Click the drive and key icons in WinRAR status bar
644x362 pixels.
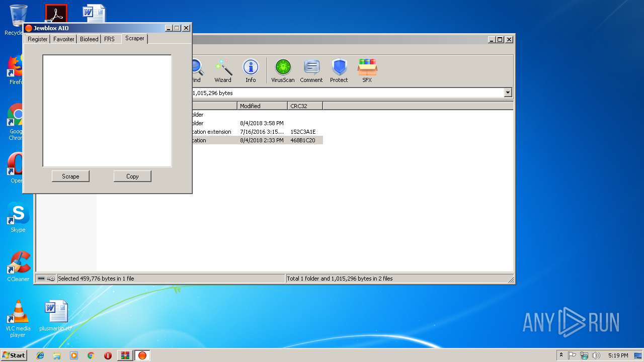click(46, 279)
